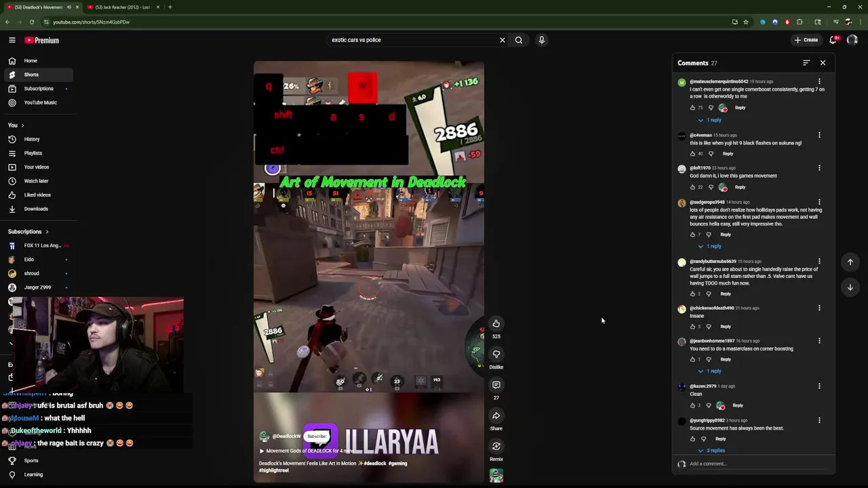Expand 1 reply under jeanbonhomme1897 comment
Viewport: 868px width, 488px height.
(x=710, y=371)
